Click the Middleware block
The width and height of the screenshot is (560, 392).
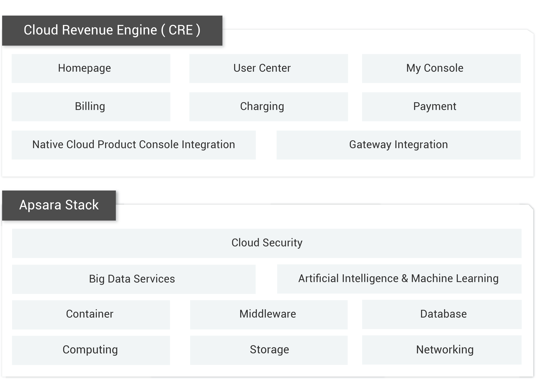pyautogui.click(x=269, y=315)
